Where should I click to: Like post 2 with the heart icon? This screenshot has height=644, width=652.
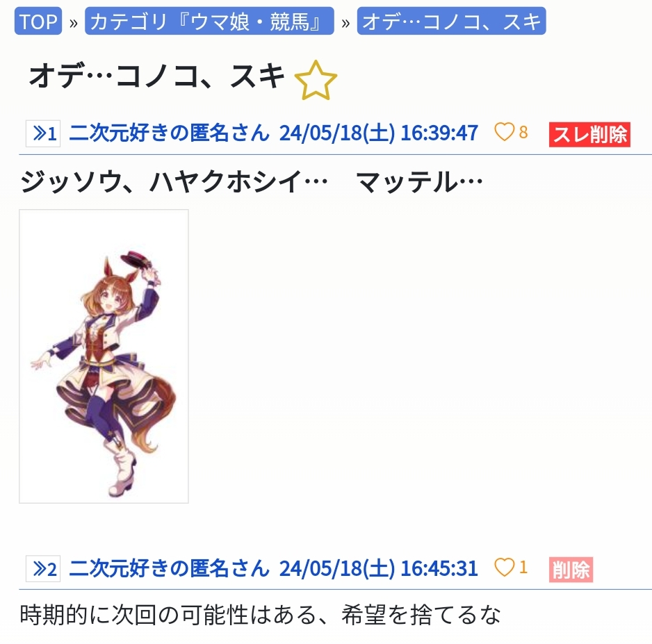pos(504,567)
